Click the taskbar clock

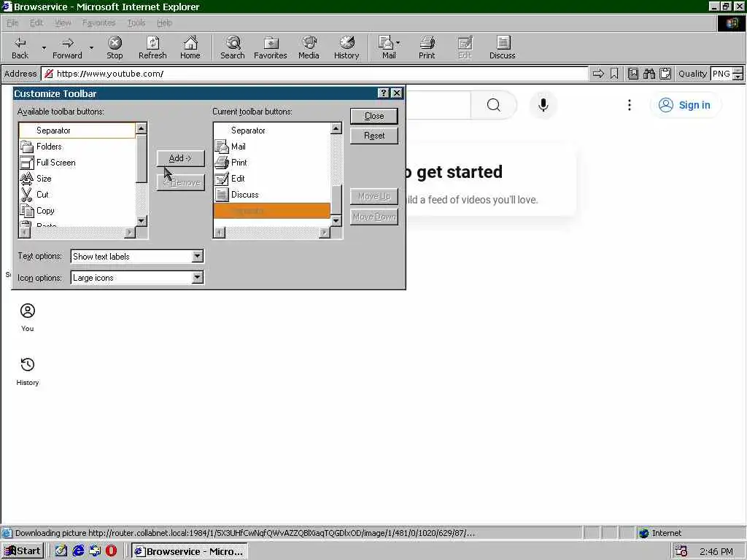click(716, 551)
